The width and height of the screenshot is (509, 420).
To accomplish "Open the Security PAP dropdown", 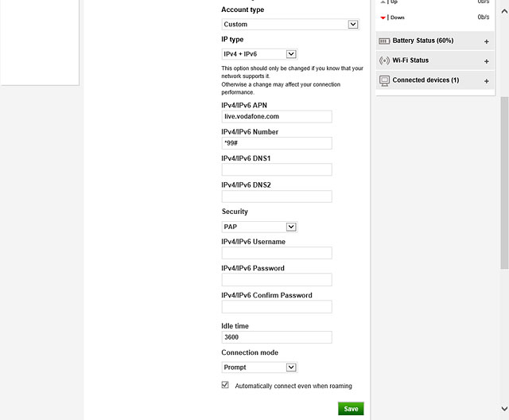I will click(x=259, y=227).
